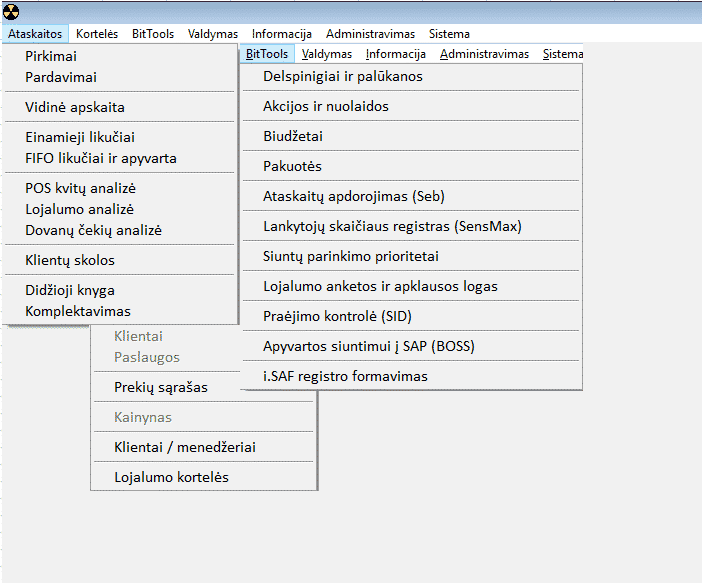Screen dimensions: 702x583
Task: Open Vidinė apskaita report
Action: click(75, 107)
